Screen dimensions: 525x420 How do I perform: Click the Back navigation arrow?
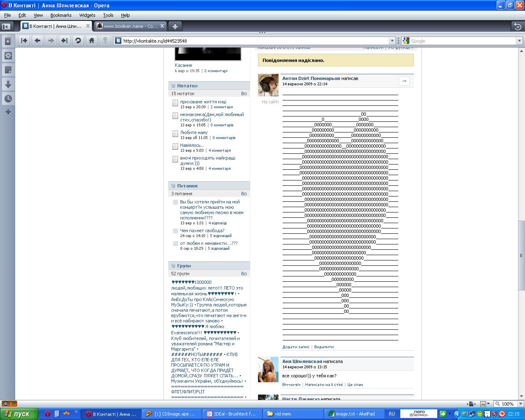pyautogui.click(x=37, y=41)
